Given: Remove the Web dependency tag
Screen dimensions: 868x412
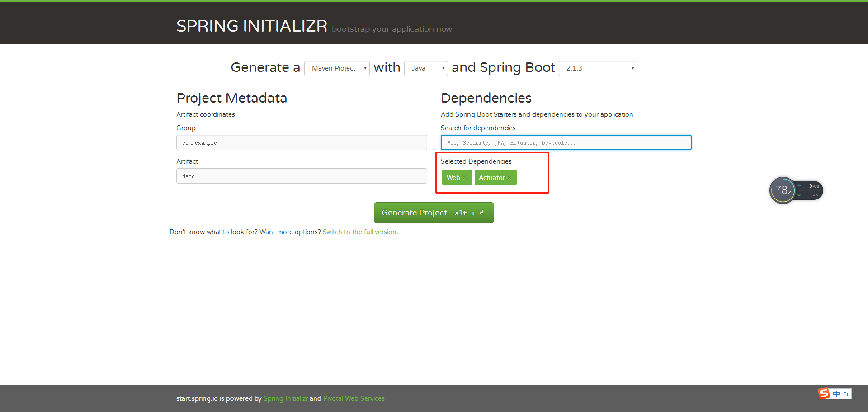Looking at the screenshot, I should click(x=464, y=178).
